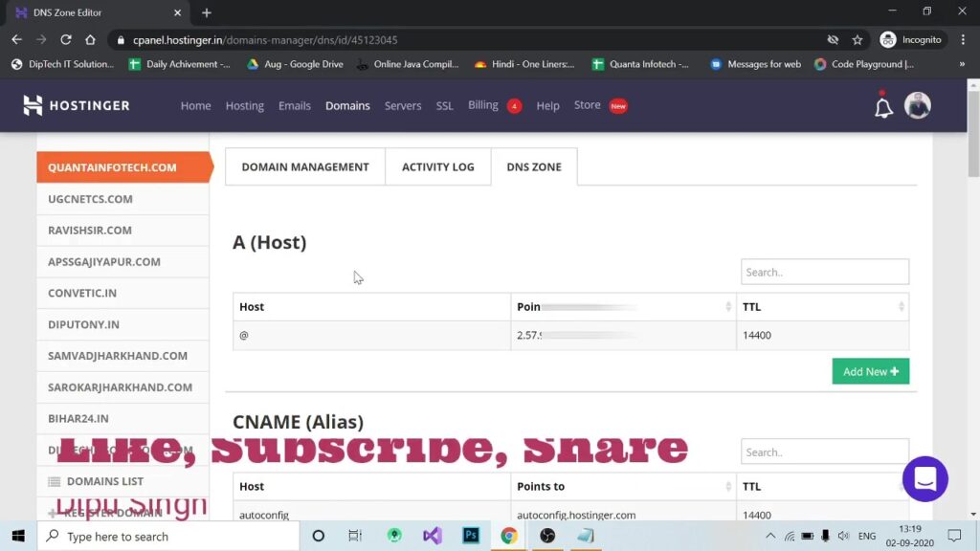Screen dimensions: 980x551
Task: Open Domains List in sidebar
Action: click(x=123, y=481)
